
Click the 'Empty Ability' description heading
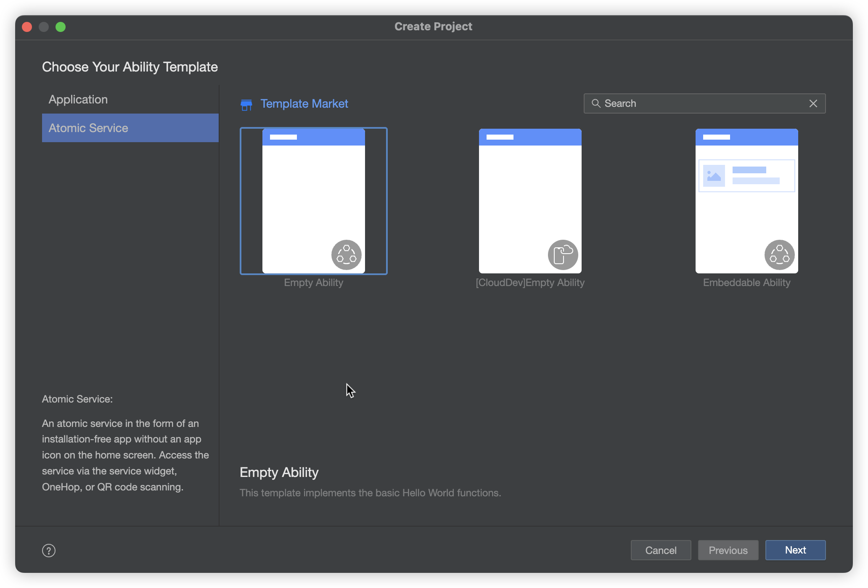click(x=279, y=472)
